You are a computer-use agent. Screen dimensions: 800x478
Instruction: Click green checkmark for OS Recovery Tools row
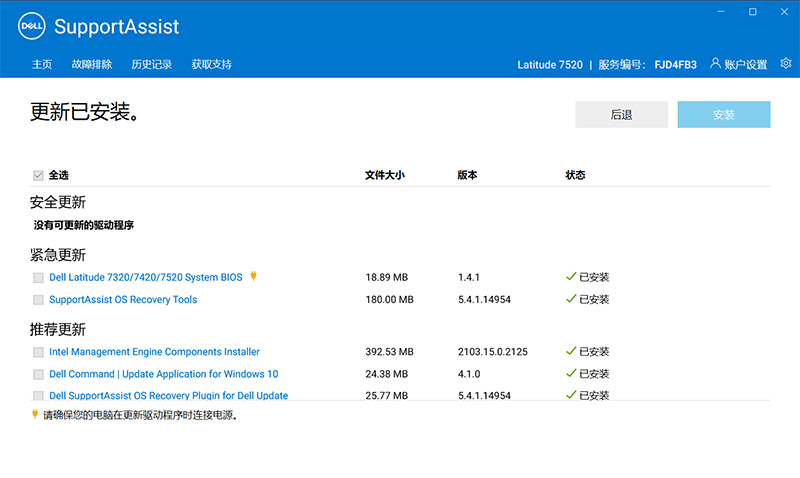[571, 299]
